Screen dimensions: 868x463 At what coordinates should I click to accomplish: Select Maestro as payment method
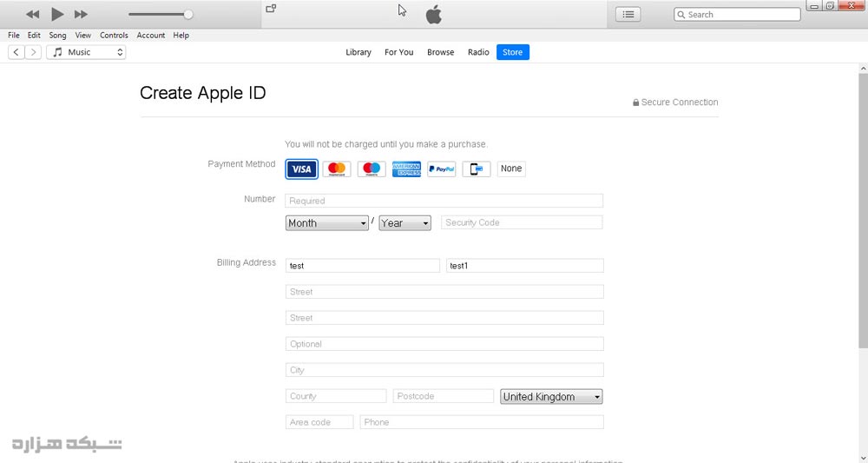tap(372, 169)
